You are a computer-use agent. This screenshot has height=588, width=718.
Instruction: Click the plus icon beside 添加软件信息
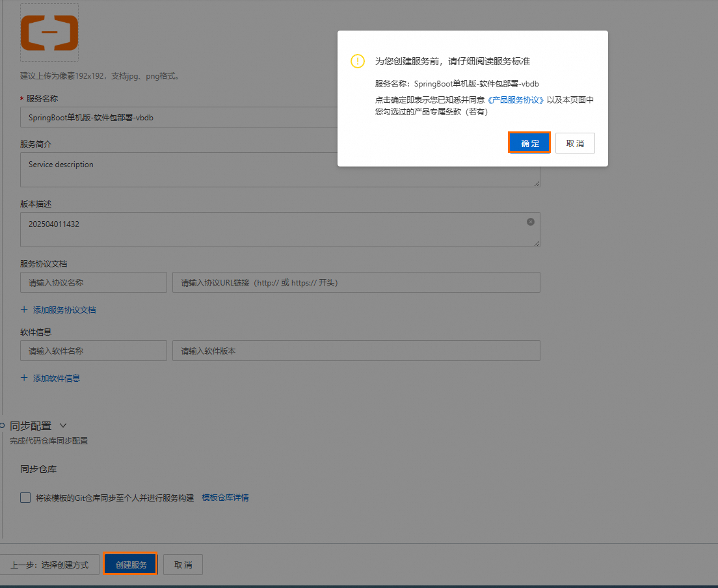coord(24,378)
